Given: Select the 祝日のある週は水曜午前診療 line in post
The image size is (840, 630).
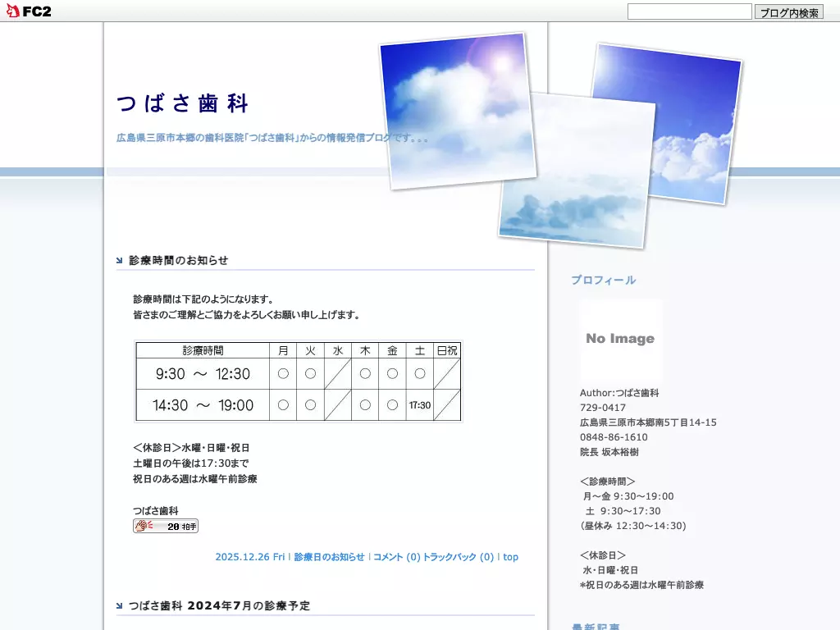Looking at the screenshot, I should tap(195, 479).
